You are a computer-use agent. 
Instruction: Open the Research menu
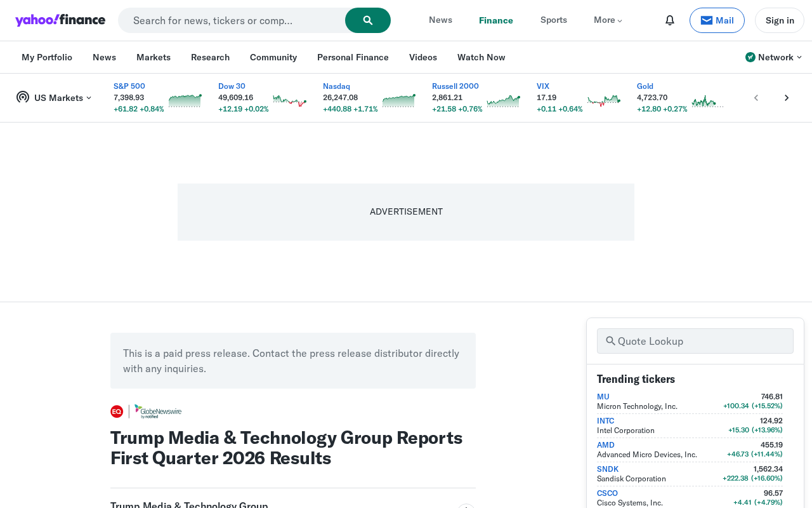(x=210, y=57)
